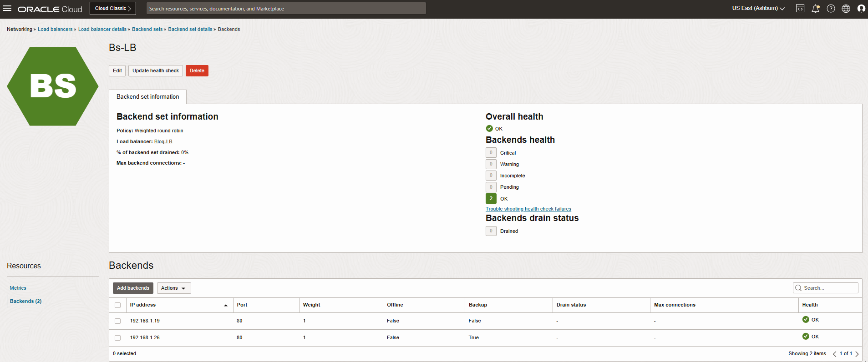
Task: Open the notifications bell icon
Action: pyautogui.click(x=815, y=9)
